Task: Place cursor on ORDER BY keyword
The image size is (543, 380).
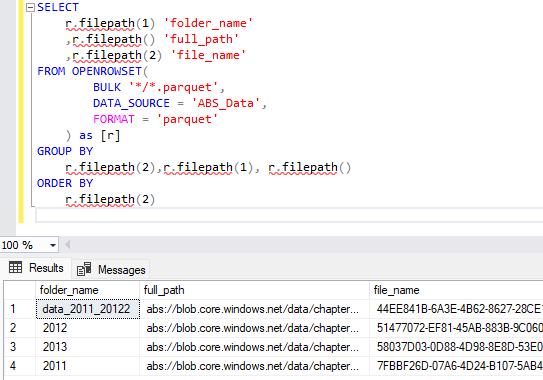Action: (65, 183)
